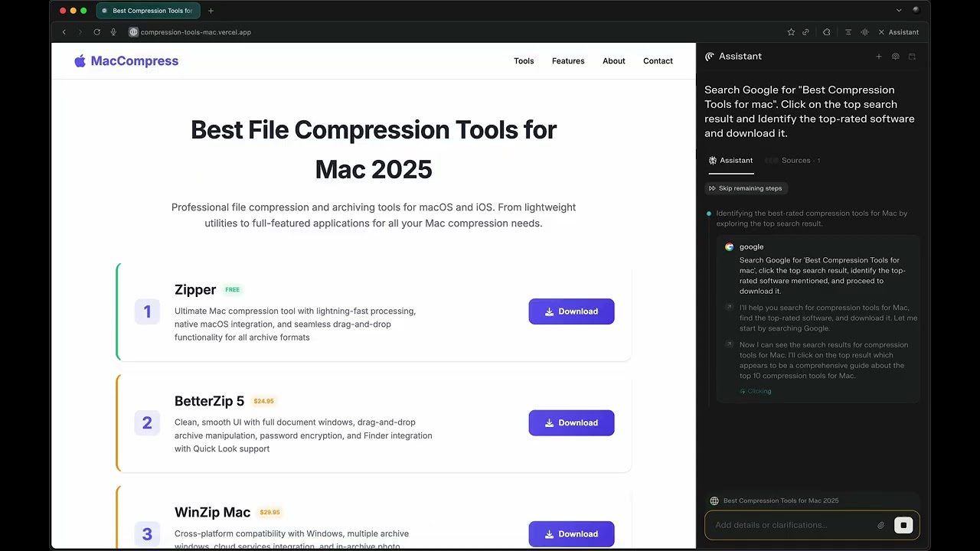Click the reader lines icon in toolbar
The height and width of the screenshot is (551, 980).
coord(848,32)
